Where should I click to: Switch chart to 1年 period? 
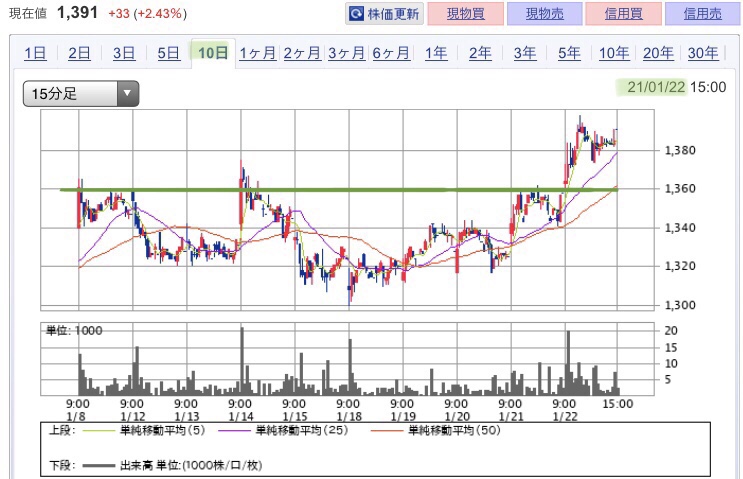pyautogui.click(x=435, y=53)
